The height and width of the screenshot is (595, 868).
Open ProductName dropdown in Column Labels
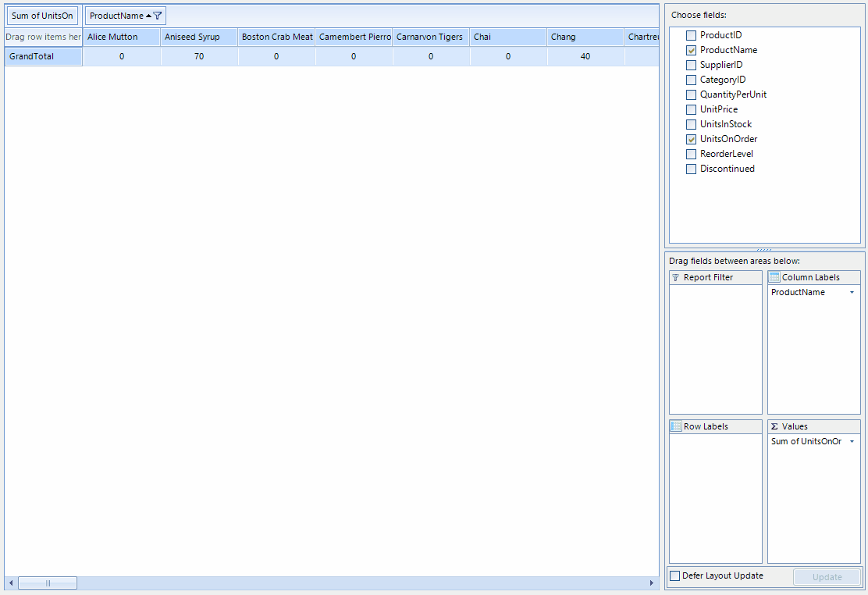(852, 293)
